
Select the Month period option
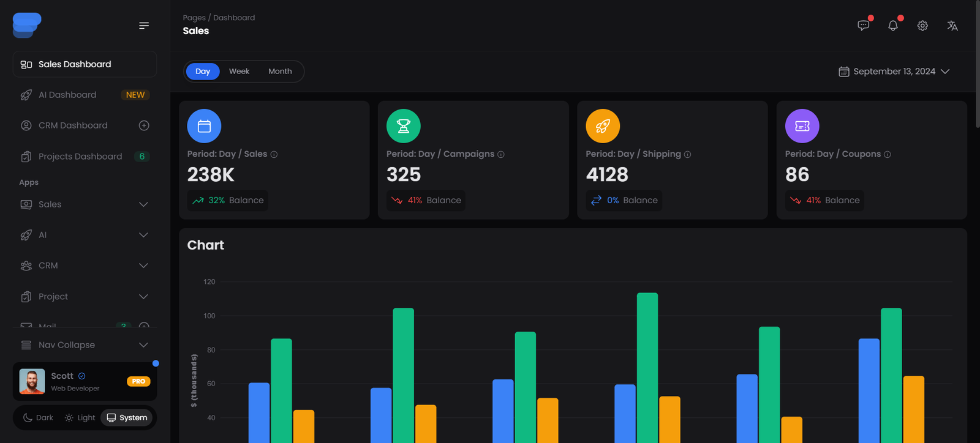tap(280, 72)
